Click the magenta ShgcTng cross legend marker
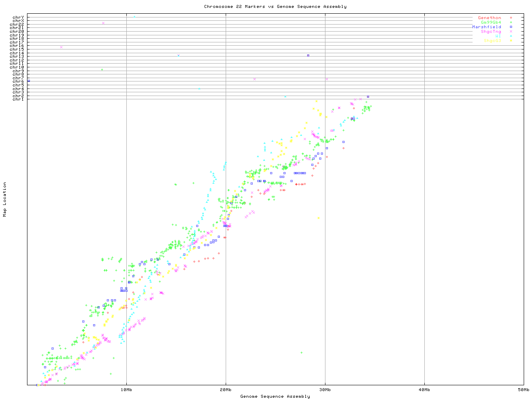532x399 pixels. tap(511, 32)
